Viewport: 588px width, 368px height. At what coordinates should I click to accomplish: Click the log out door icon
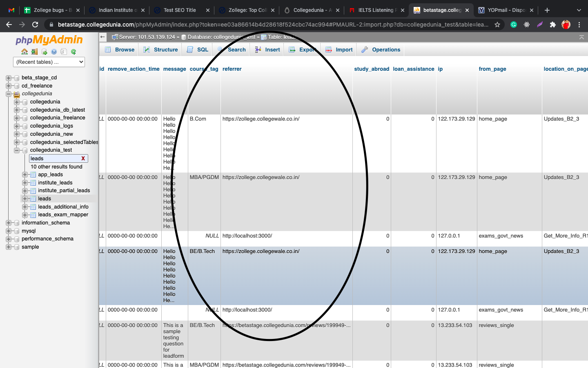(34, 52)
